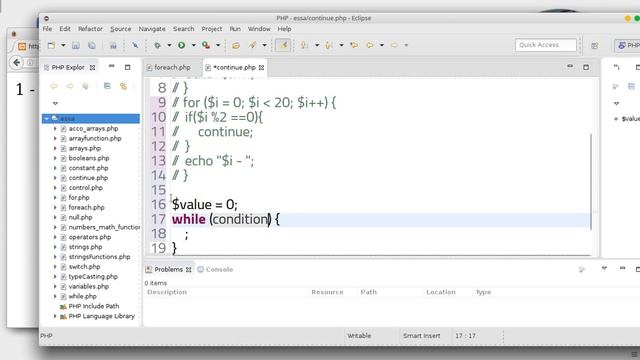Open the Previous Annotation dropdown arrow
This screenshot has width=640, height=360.
point(341,45)
